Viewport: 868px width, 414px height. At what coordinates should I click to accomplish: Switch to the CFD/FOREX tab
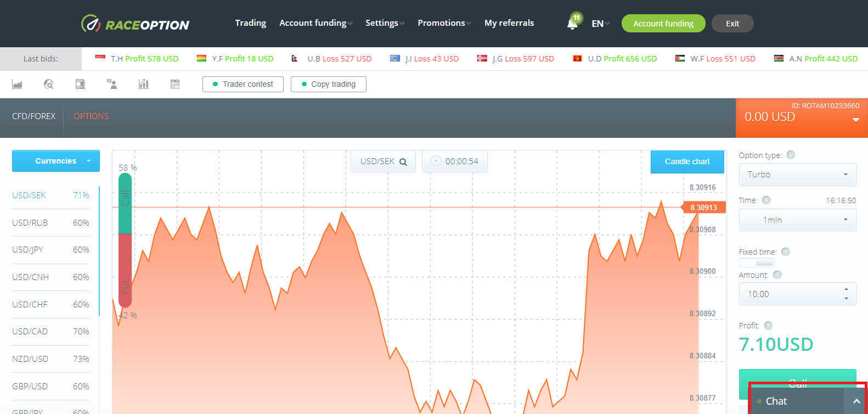(34, 116)
